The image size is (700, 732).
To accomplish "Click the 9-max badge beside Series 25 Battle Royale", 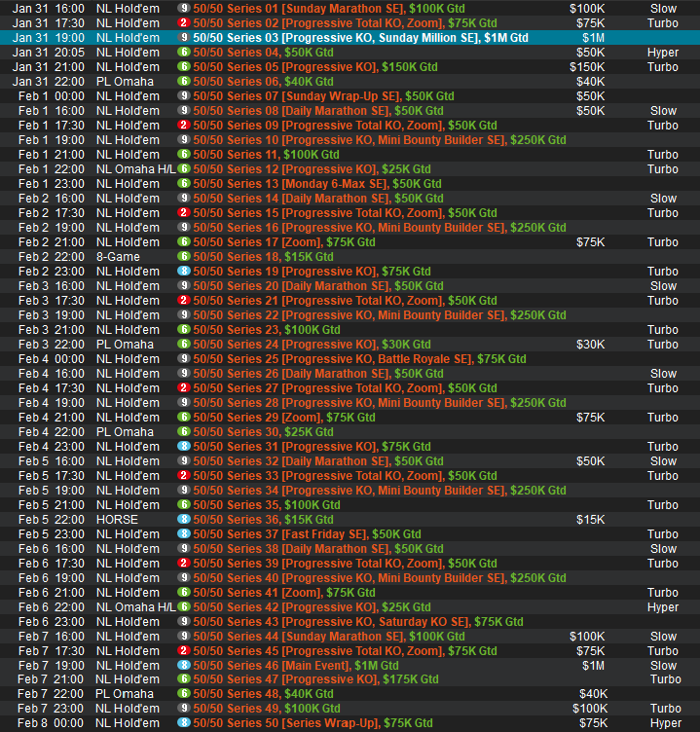I will tap(183, 358).
